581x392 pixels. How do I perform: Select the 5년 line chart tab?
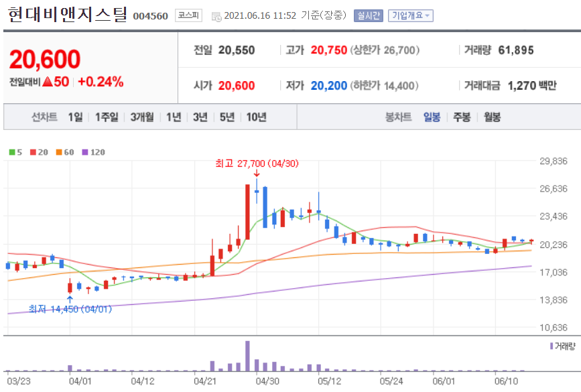tap(227, 117)
